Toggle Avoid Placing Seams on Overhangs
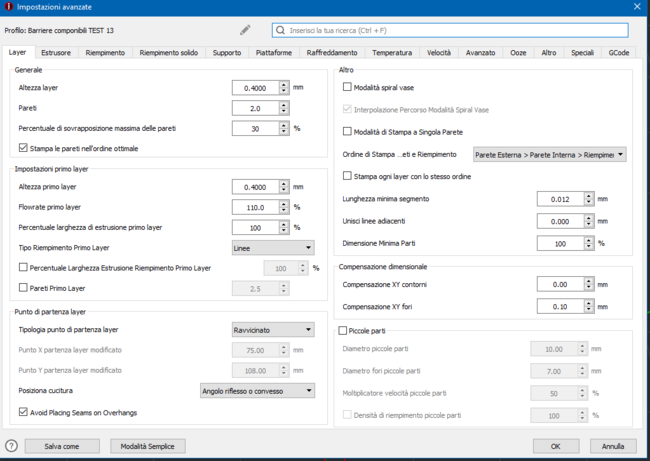 point(24,411)
